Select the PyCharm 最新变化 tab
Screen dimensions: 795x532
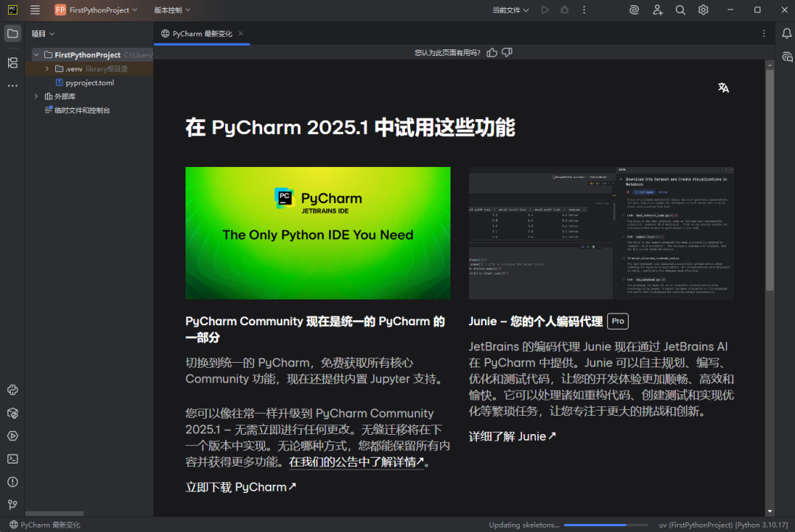(202, 33)
